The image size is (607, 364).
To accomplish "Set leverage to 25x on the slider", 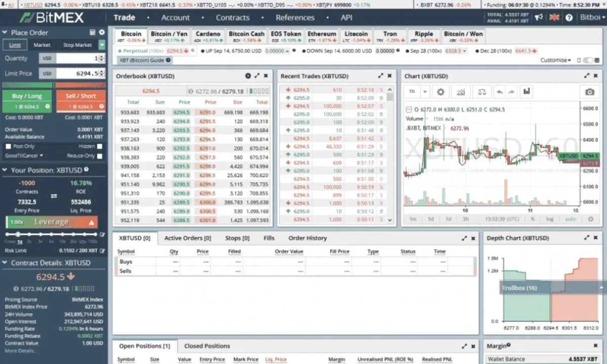I will [x=73, y=234].
